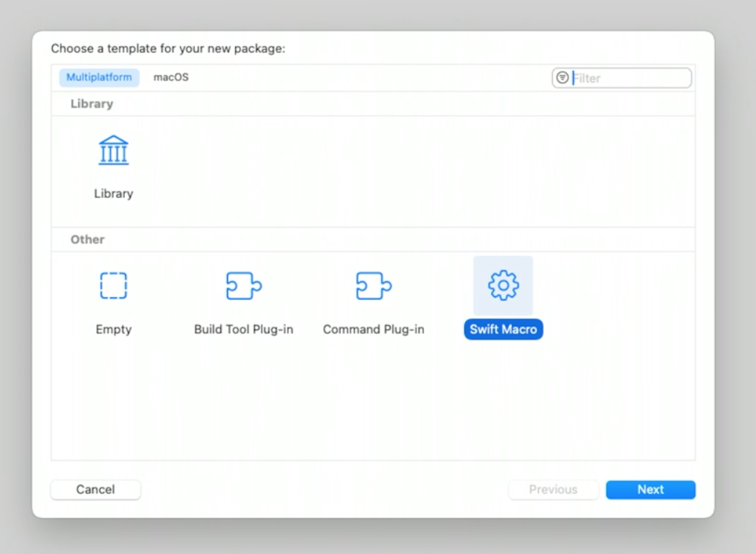756x554 pixels.
Task: Click the filter icon in search field
Action: coord(563,77)
